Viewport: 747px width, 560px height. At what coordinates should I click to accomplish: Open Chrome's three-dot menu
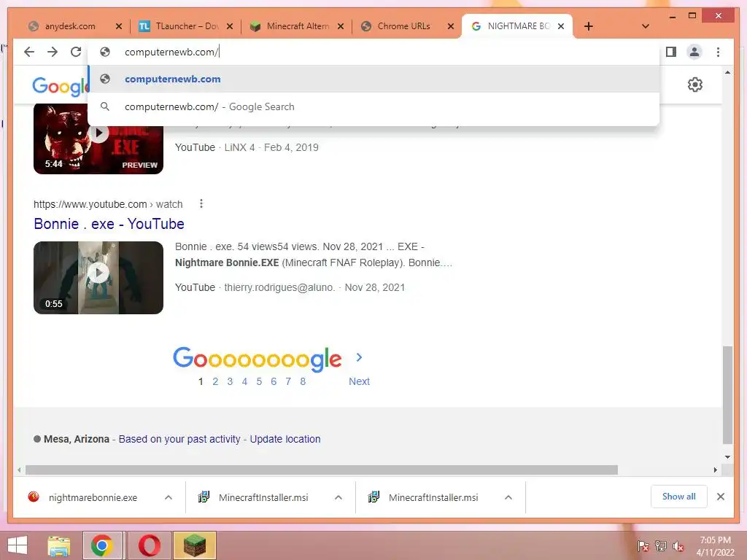tap(718, 52)
